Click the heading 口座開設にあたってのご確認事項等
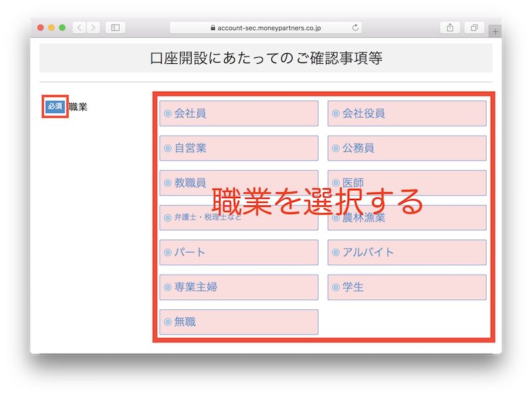This screenshot has height=397, width=532. 266,58
